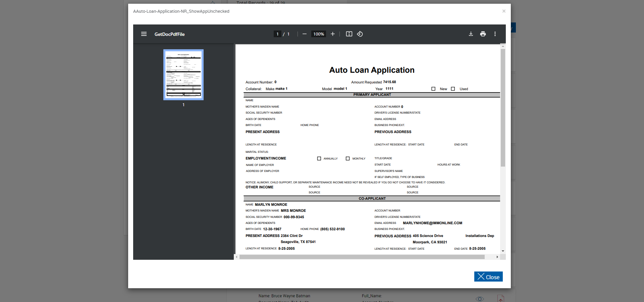Tick the Monthly income checkbox
644x302 pixels.
(x=347, y=159)
